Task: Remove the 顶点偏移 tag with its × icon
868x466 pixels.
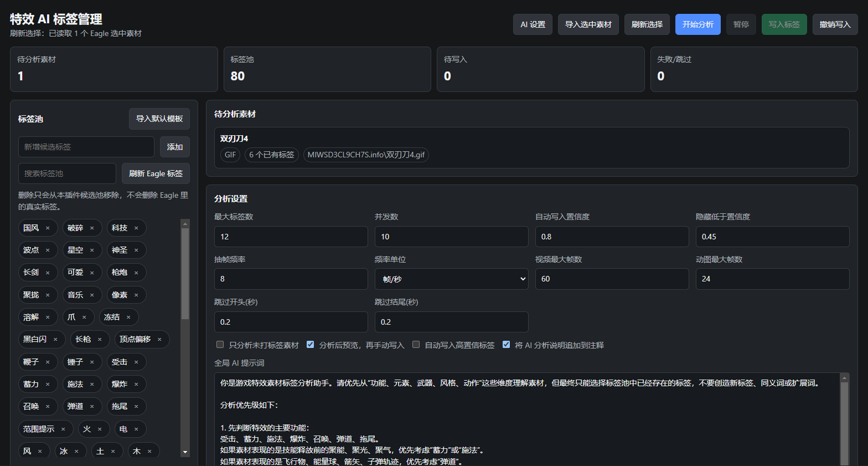Action: click(159, 340)
